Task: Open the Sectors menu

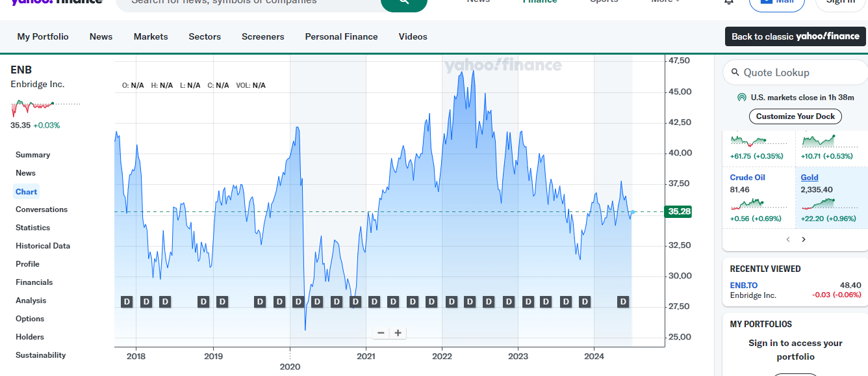Action: 205,36
